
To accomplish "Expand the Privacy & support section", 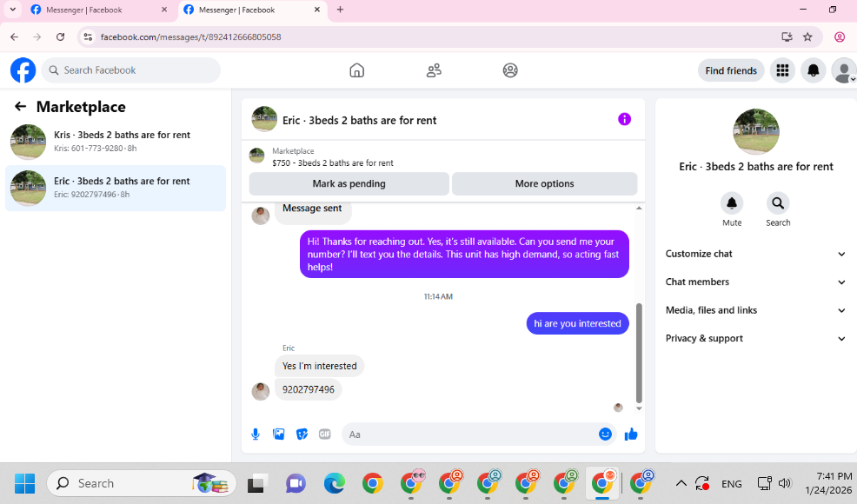I will [755, 338].
